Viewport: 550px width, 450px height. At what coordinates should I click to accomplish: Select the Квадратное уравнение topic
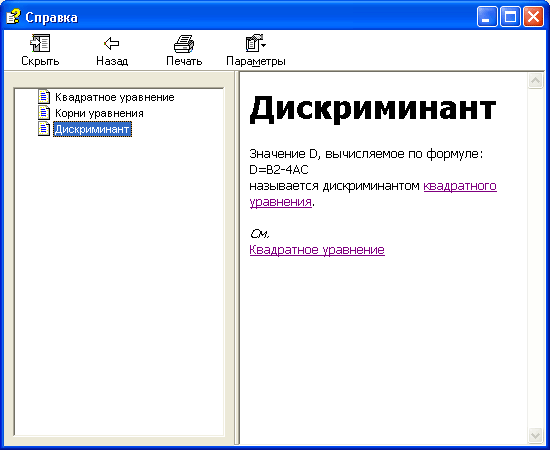115,97
